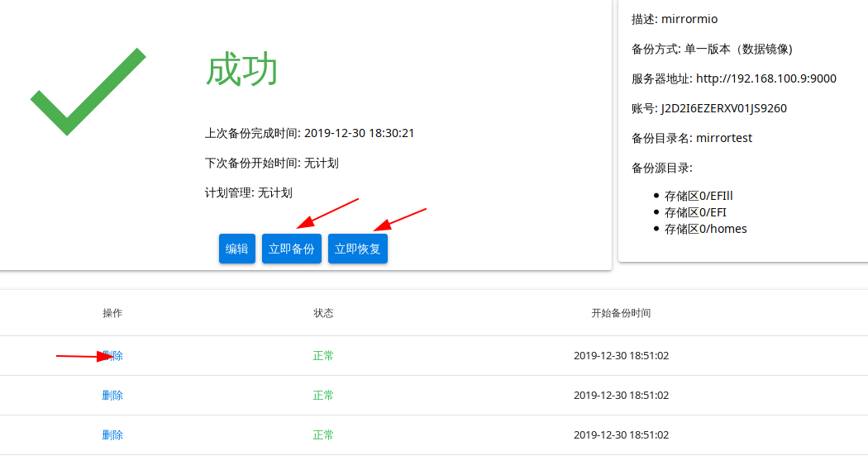
Task: Click the second row's backup start timestamp
Action: tap(621, 396)
